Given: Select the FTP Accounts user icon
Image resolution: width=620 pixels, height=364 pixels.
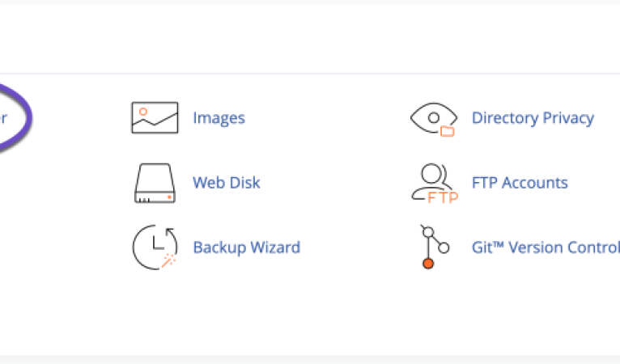Looking at the screenshot, I should (435, 184).
